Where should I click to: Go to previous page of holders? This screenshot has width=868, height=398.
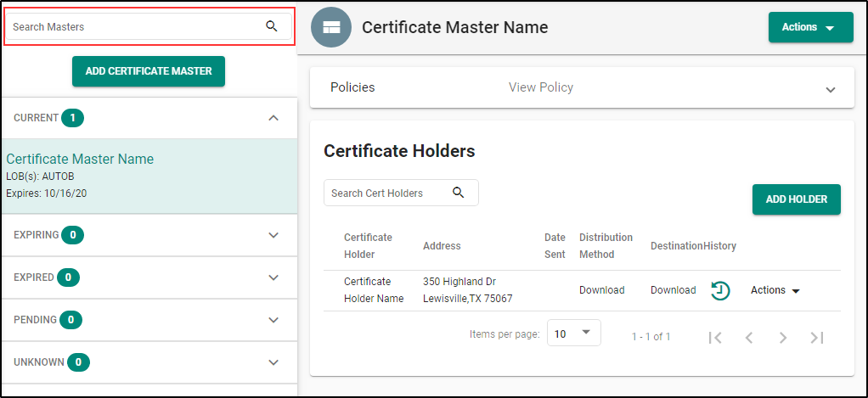(749, 337)
